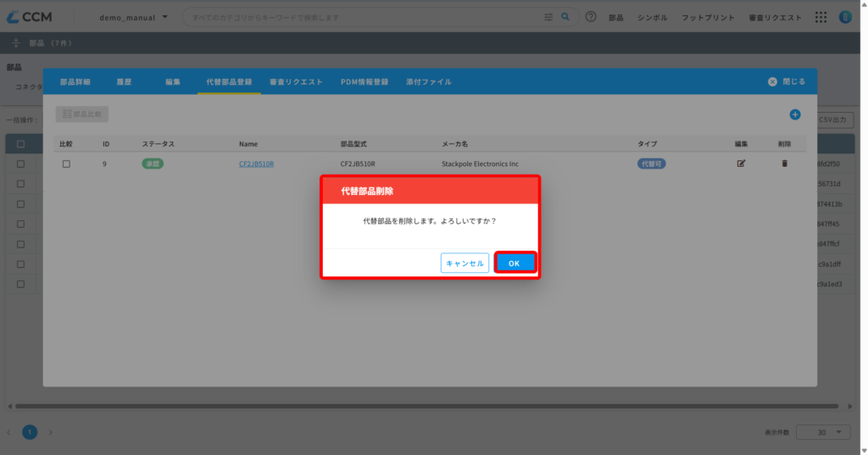Viewport: 868px width, 455px height.
Task: Click the Stackpole Electronics Inc cell
Action: pyautogui.click(x=480, y=164)
